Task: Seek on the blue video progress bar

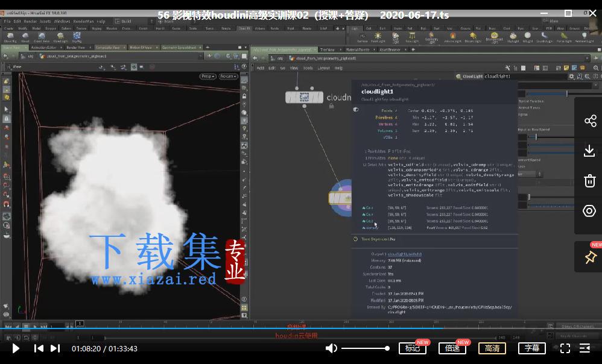Action: pyautogui.click(x=301, y=328)
